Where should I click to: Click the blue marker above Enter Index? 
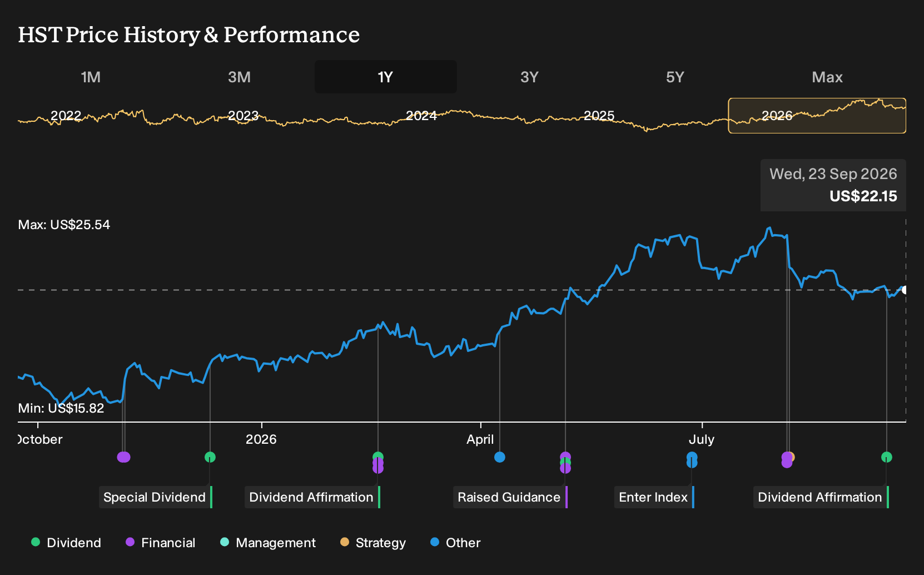[x=692, y=457]
